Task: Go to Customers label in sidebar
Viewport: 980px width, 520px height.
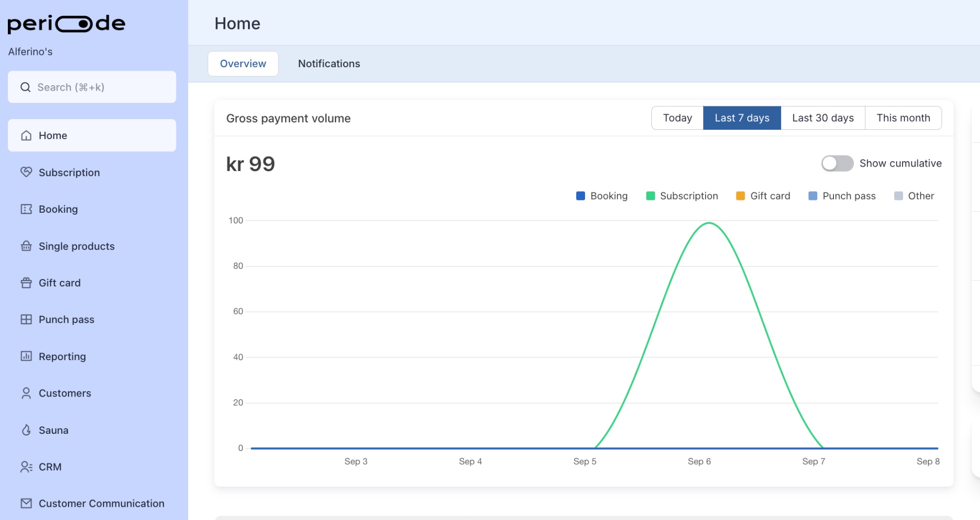Action: click(x=65, y=393)
